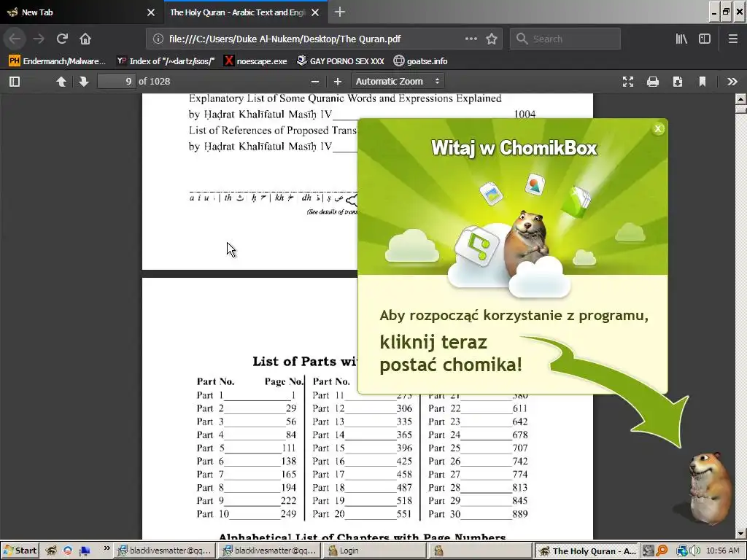Click the 'List of Parts' heading

point(305,361)
